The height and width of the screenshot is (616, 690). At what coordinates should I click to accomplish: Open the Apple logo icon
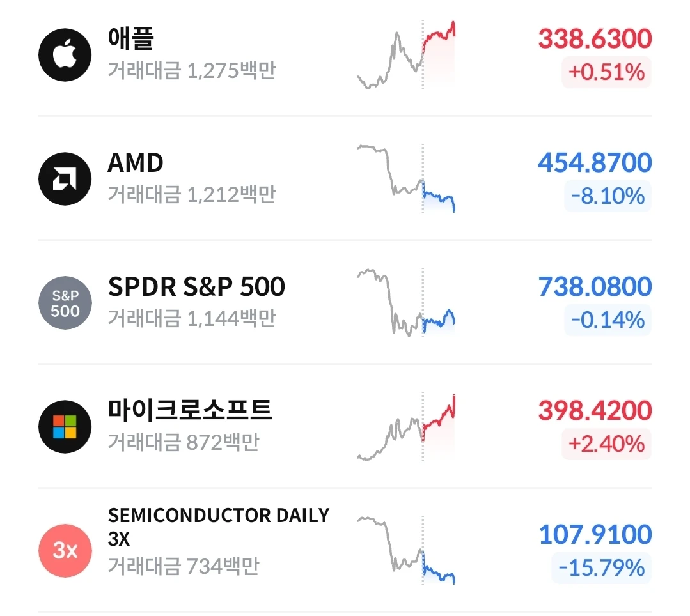(x=65, y=55)
